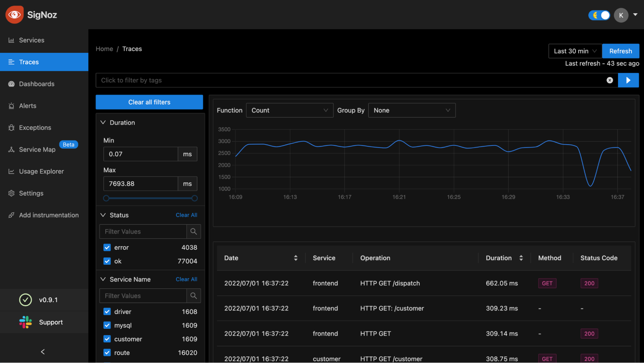
Task: Click the Min duration input field
Action: (x=140, y=154)
